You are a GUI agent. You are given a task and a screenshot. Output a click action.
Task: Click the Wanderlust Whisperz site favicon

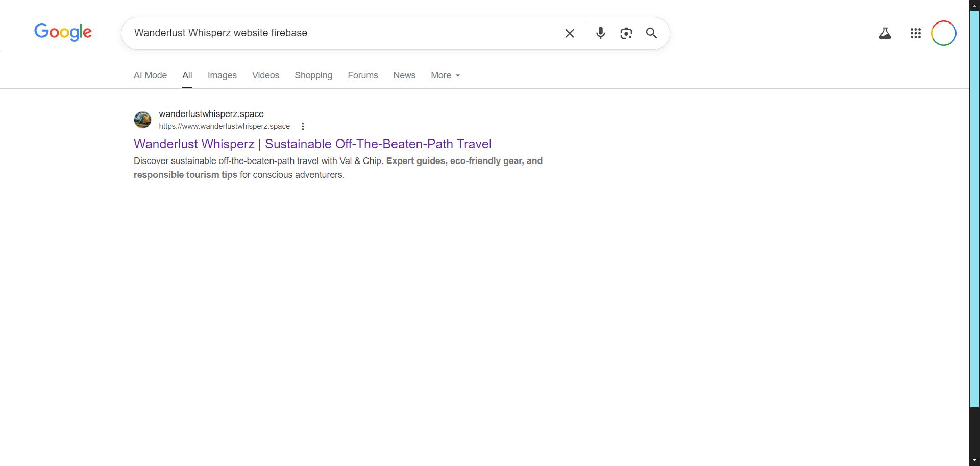[x=142, y=120]
